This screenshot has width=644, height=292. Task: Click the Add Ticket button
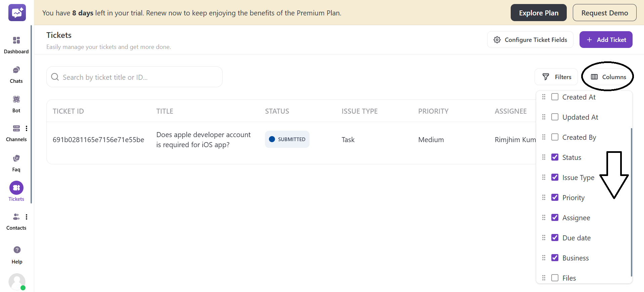pos(606,40)
